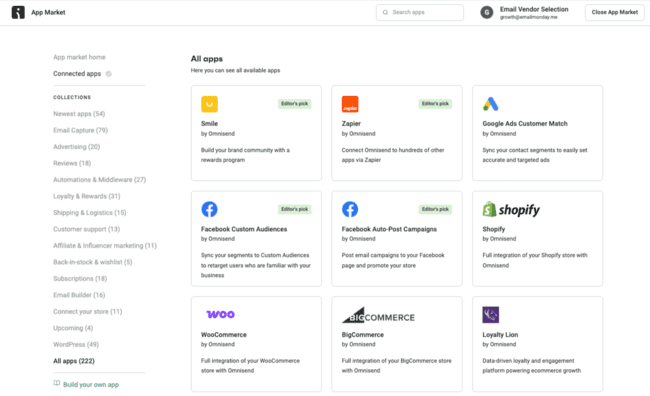Click Google Ads Customer Match title
The width and height of the screenshot is (650, 396).
pyautogui.click(x=525, y=124)
